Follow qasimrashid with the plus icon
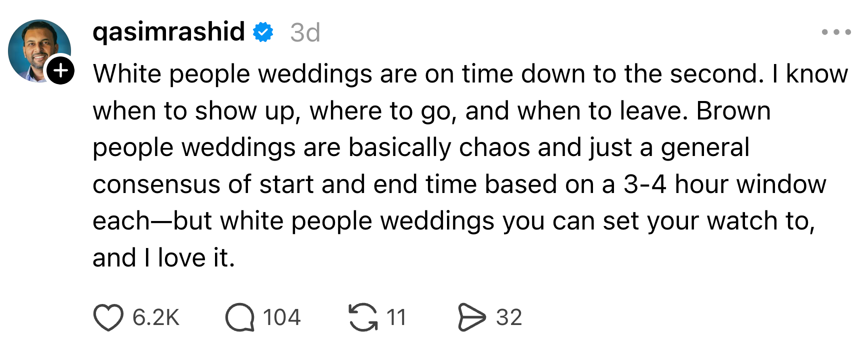868x353 pixels. point(61,70)
